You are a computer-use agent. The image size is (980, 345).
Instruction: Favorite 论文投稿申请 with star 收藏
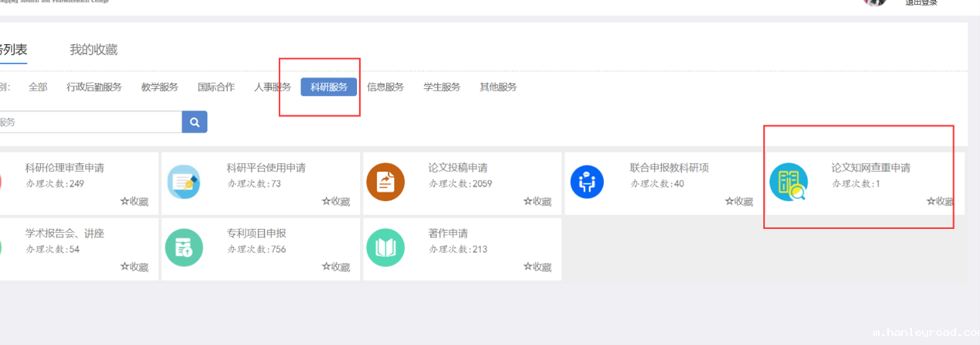(x=537, y=201)
